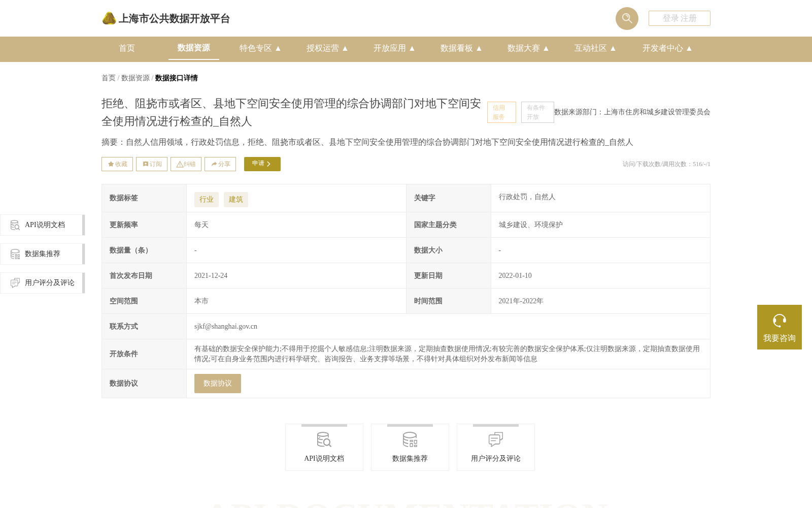Expand the 开放应用 menu arrow
Image resolution: width=812 pixels, height=508 pixels.
[412, 48]
